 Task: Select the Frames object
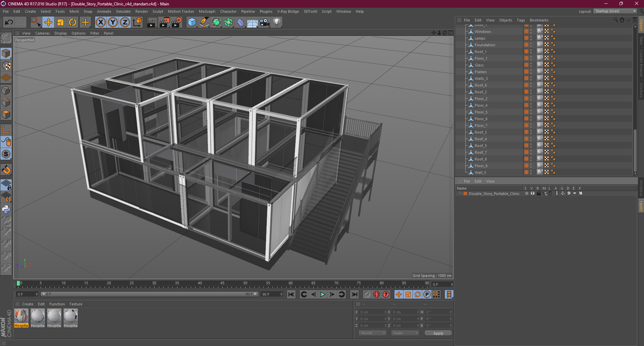[x=480, y=72]
